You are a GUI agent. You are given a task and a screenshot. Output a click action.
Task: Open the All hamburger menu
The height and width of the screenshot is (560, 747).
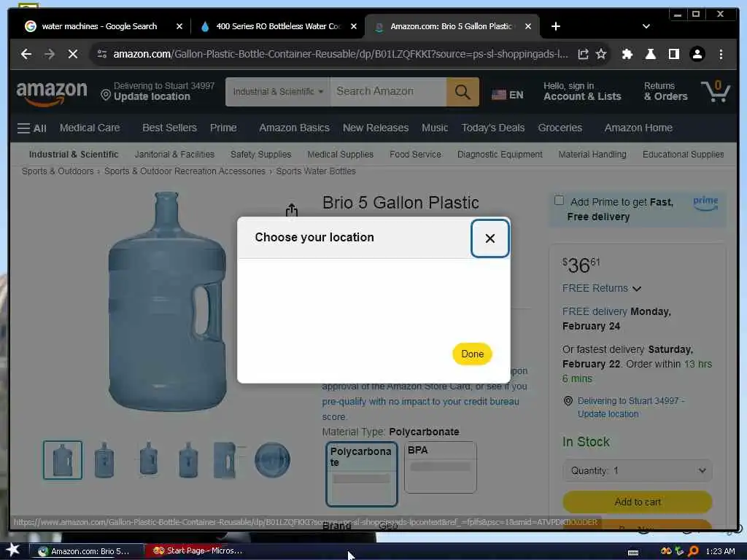pos(31,128)
